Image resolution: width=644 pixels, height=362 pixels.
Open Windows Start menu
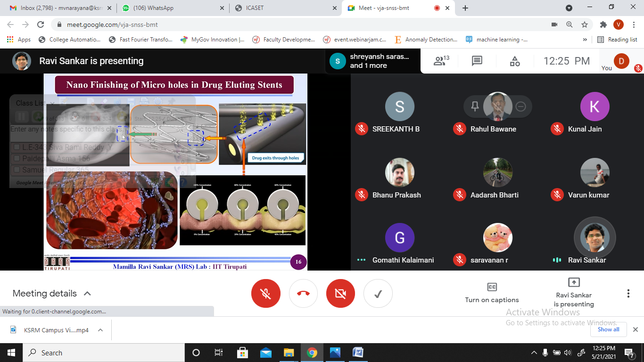pos(11,353)
